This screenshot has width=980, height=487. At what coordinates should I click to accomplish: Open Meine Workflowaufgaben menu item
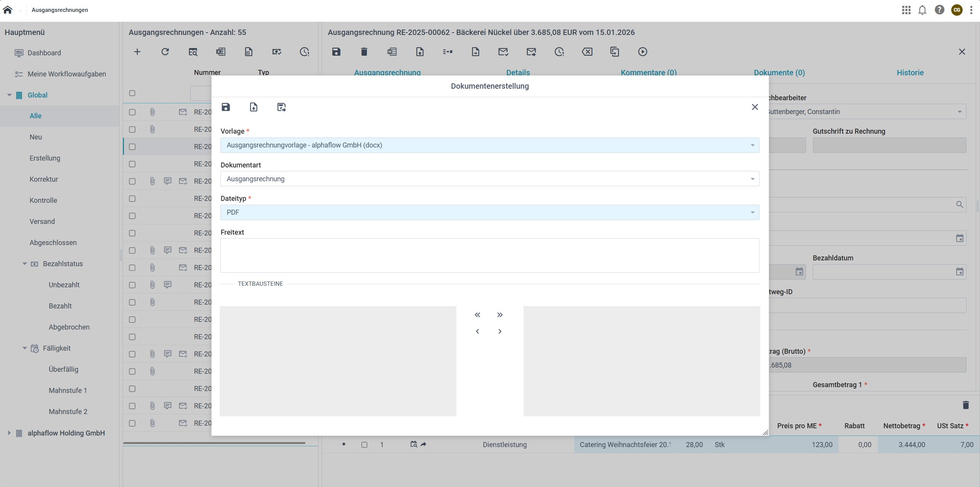66,74
